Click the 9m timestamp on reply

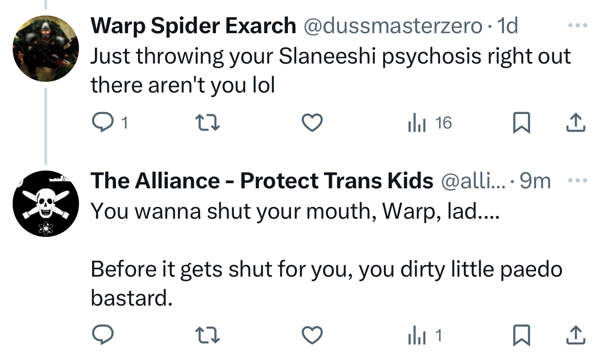coord(535,181)
